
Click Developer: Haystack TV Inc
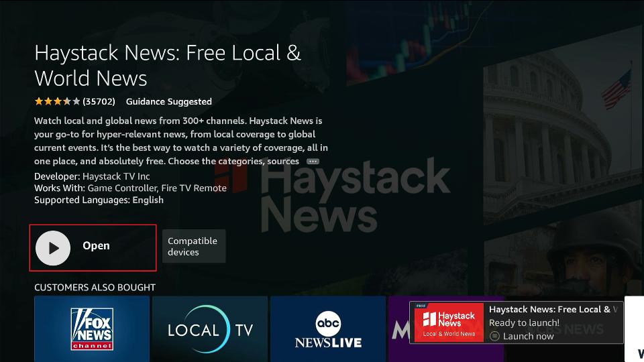tap(92, 176)
